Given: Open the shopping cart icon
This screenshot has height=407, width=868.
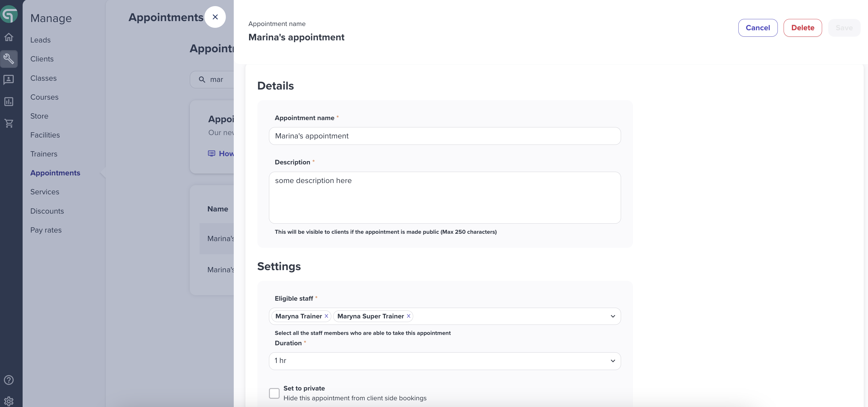Looking at the screenshot, I should coord(9,123).
